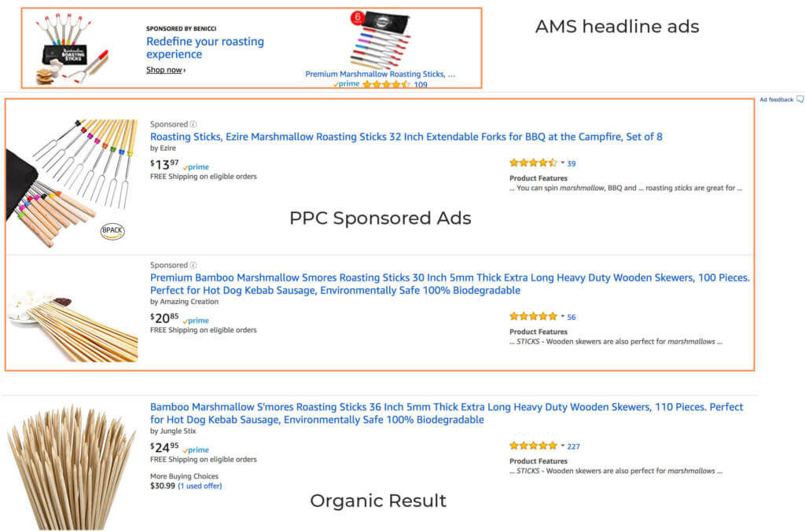Click the Ezire roasting sticks product image
The width and height of the screenshot is (805, 532).
tap(72, 182)
